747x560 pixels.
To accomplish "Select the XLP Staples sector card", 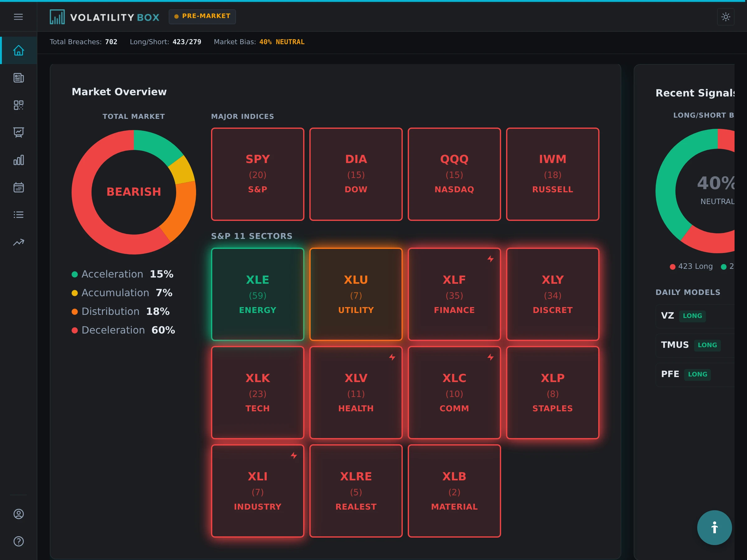I will point(552,393).
